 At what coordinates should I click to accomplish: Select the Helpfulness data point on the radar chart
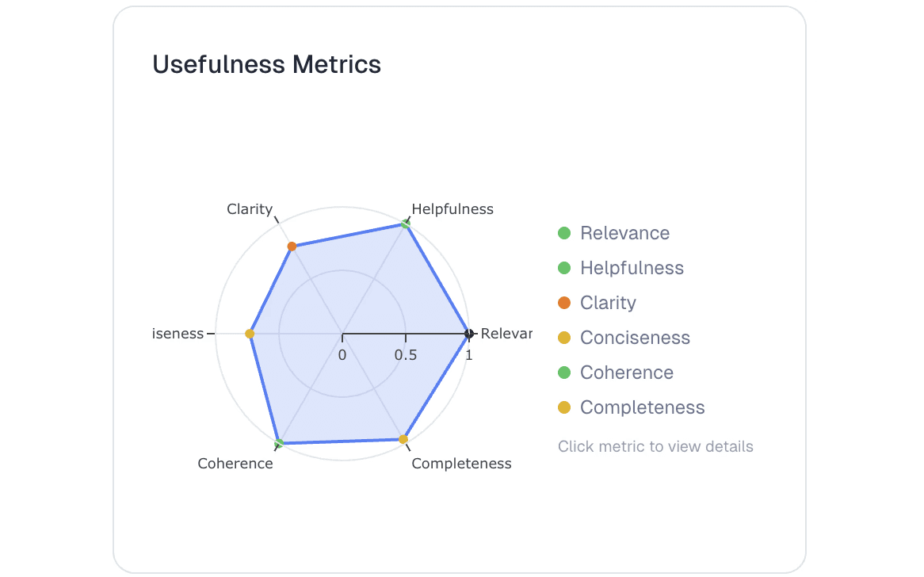tap(405, 225)
